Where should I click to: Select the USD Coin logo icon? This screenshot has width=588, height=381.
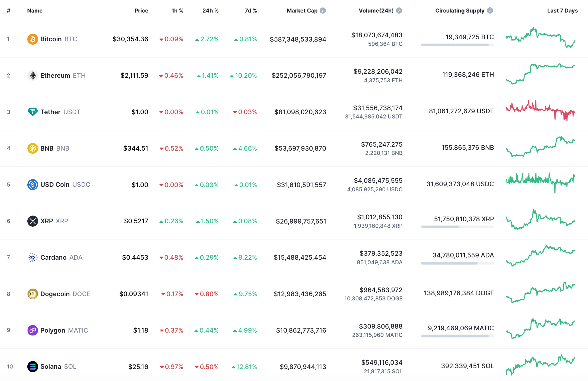point(32,185)
